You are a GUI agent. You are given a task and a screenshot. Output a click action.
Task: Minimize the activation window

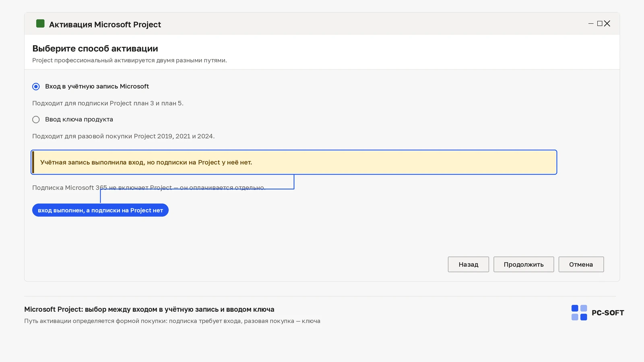[x=591, y=24]
